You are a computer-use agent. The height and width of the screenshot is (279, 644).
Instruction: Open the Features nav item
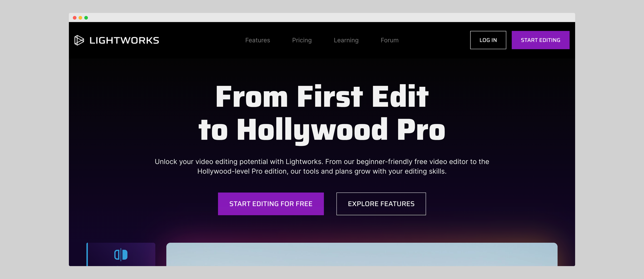pos(257,40)
